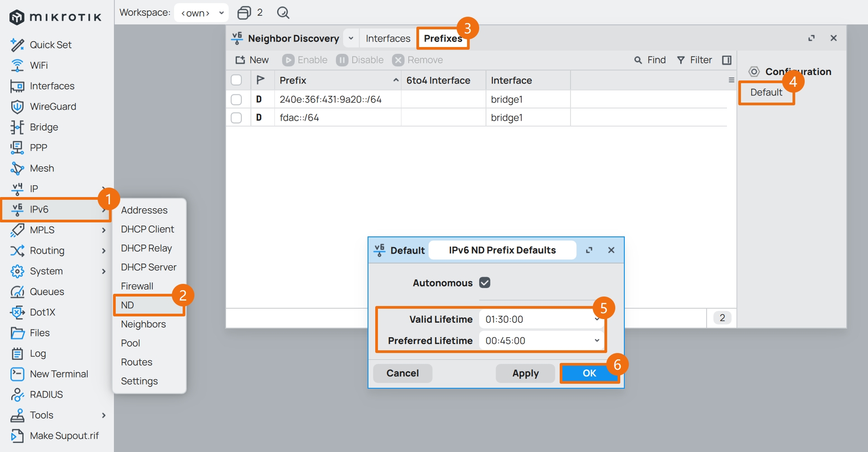Select Settings in IPv6 submenu
Image resolution: width=868 pixels, height=452 pixels.
(139, 381)
